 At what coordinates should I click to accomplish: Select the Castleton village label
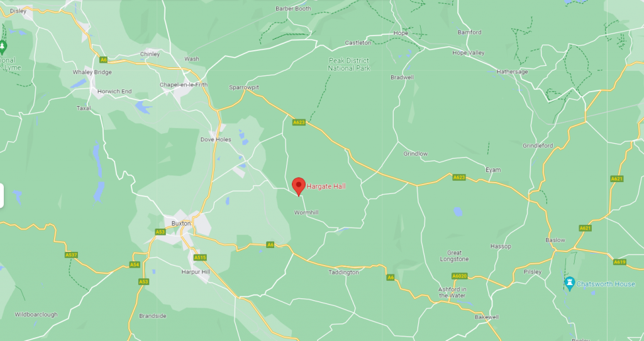point(358,43)
